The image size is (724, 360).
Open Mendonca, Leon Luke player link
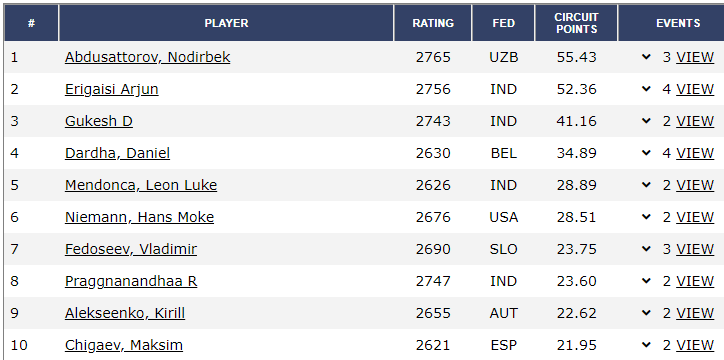[x=141, y=185]
